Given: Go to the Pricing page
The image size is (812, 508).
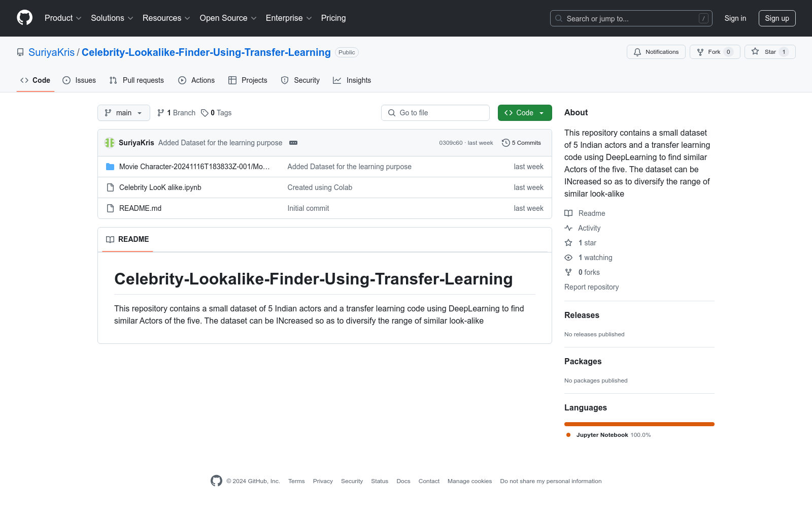Looking at the screenshot, I should point(333,18).
